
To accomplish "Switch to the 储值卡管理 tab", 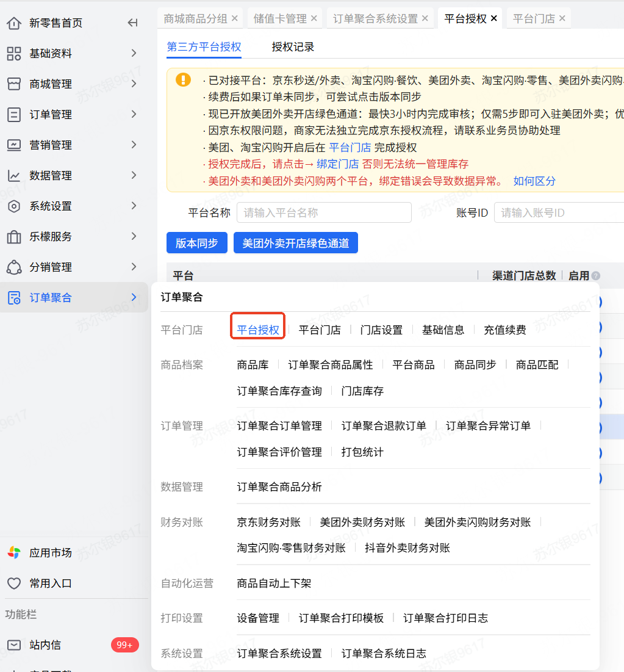I will tap(280, 19).
